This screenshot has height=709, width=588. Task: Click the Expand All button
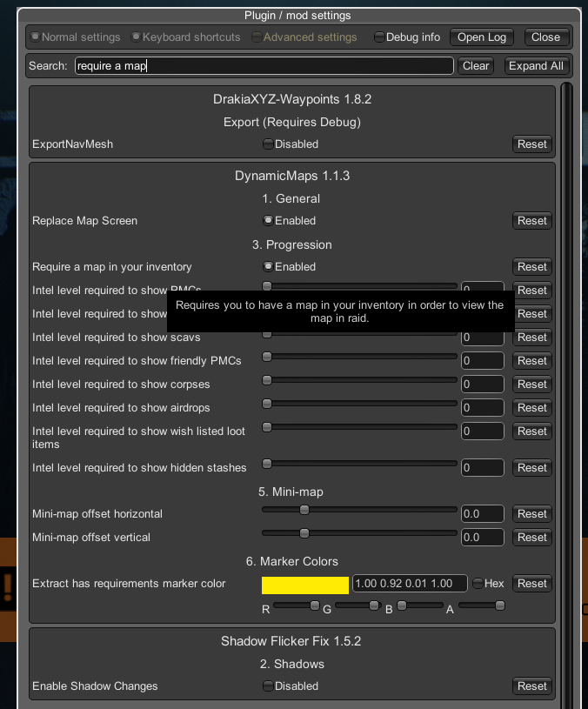point(536,65)
